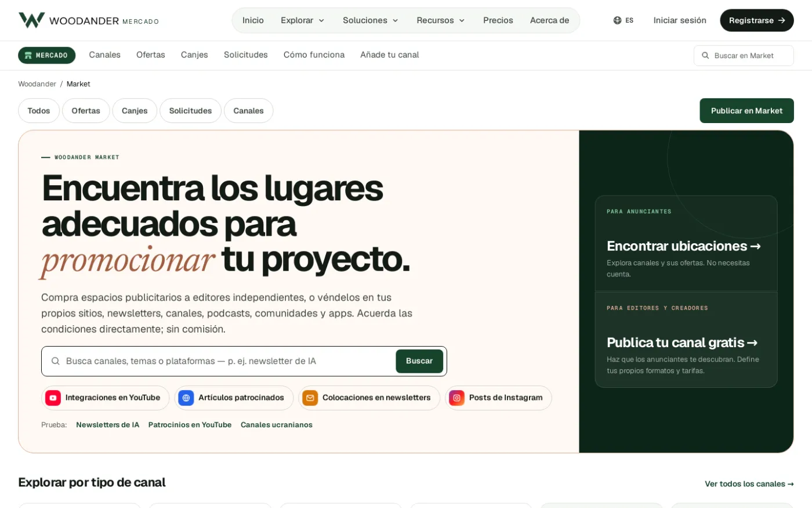812x508 pixels.
Task: Select the Canales filter pill
Action: tap(248, 111)
